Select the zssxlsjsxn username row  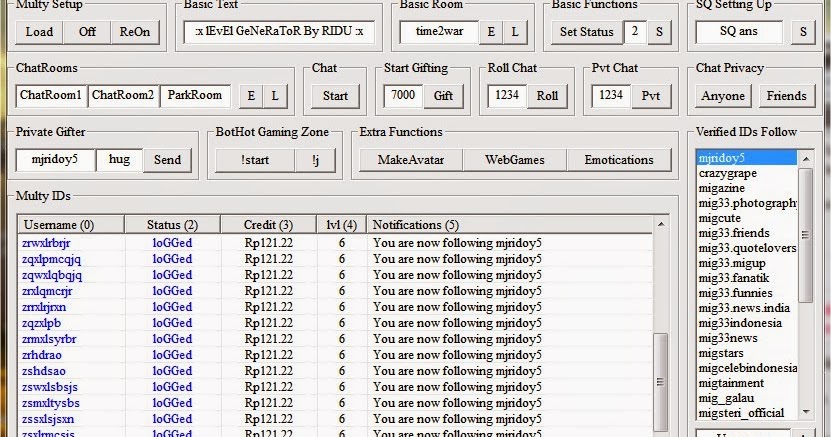pyautogui.click(x=48, y=419)
